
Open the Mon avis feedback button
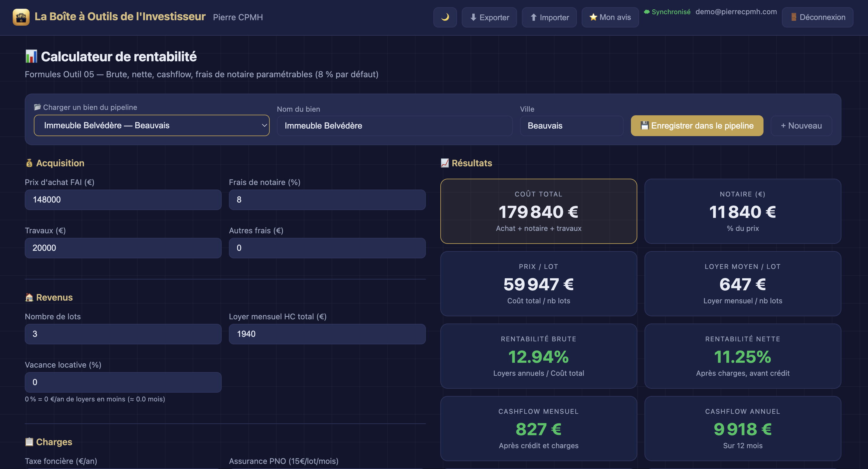coord(610,17)
